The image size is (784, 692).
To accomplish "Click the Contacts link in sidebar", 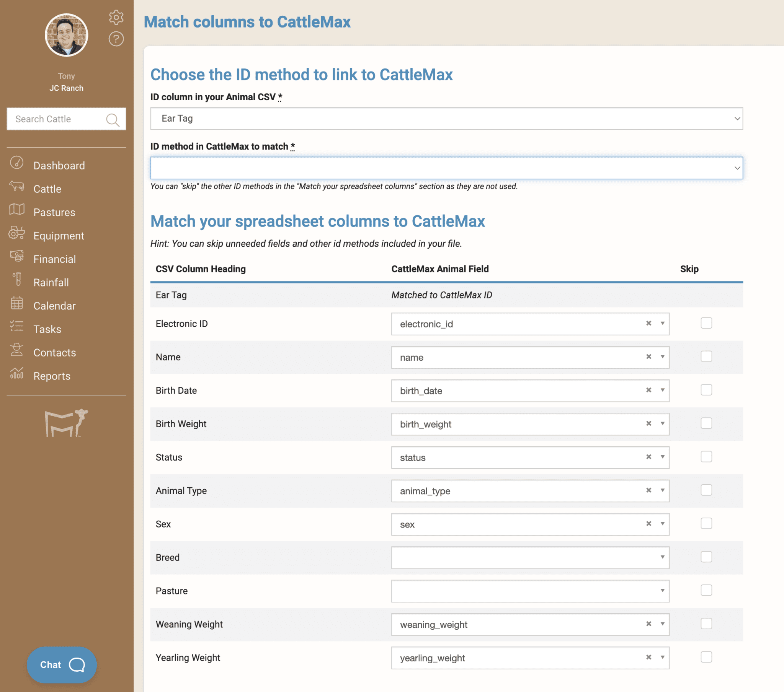I will click(54, 353).
